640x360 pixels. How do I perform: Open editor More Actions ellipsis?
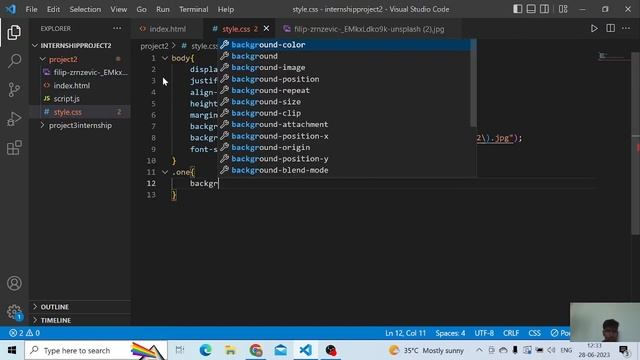(x=626, y=29)
